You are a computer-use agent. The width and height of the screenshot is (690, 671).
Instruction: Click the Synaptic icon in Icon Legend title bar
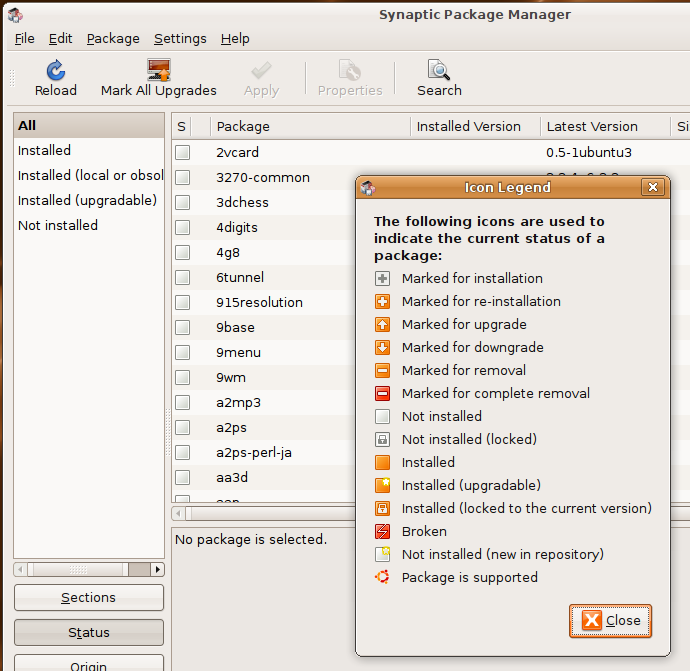pyautogui.click(x=368, y=188)
